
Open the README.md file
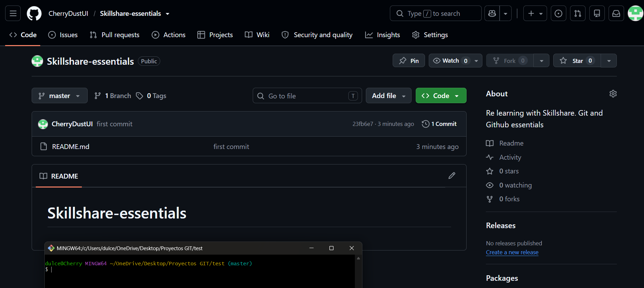pos(70,147)
